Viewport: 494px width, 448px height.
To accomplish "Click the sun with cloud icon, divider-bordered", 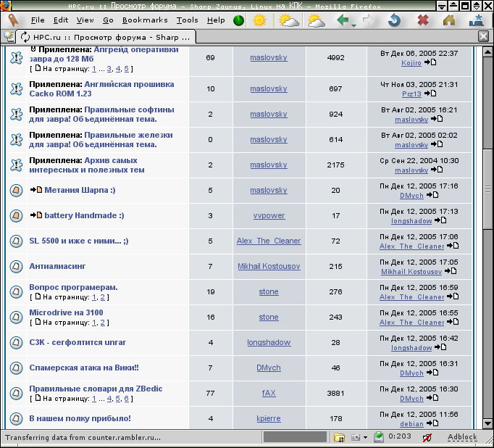I will coord(288,20).
